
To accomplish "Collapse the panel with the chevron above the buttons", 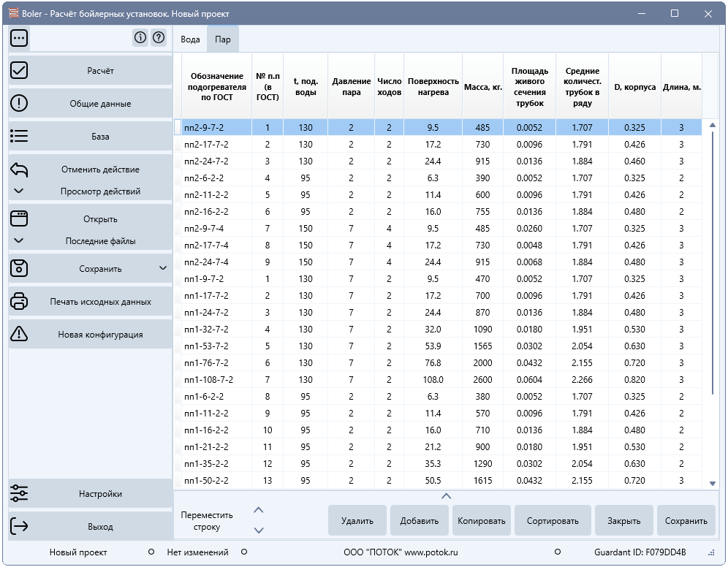I will point(446,496).
